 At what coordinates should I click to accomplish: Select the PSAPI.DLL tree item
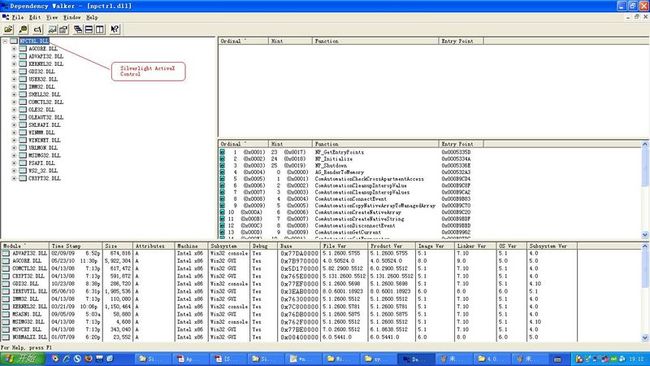tap(42, 163)
